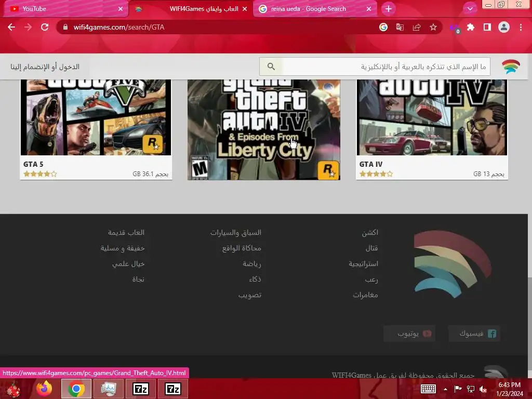Click the on-screen keyboard tray icon
The image size is (532, 399).
(428, 389)
